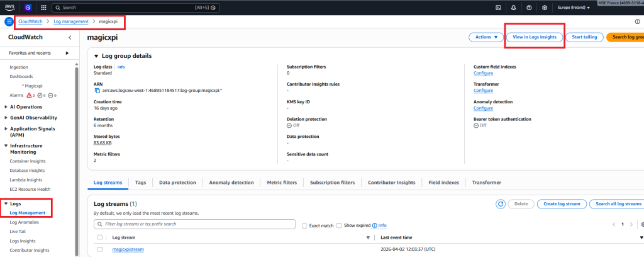Launch CloudShell from the top bar
Viewport: 644px width, 257px height.
[498, 8]
